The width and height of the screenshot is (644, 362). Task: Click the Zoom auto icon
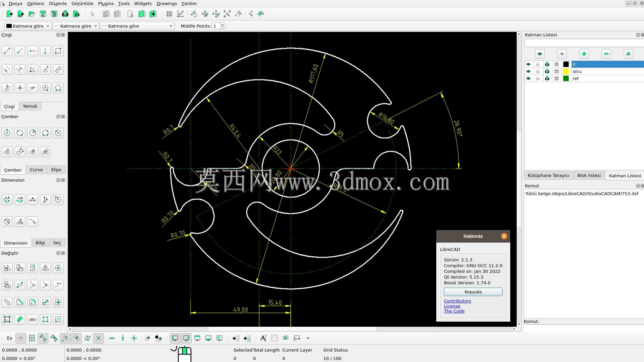(227, 14)
